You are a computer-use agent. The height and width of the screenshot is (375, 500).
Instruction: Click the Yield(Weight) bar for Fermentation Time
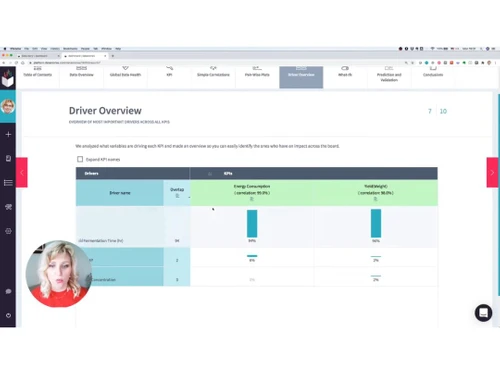pyautogui.click(x=376, y=223)
